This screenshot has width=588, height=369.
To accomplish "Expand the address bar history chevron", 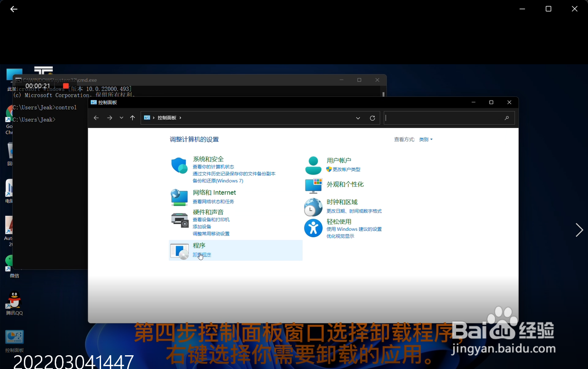I will (358, 118).
